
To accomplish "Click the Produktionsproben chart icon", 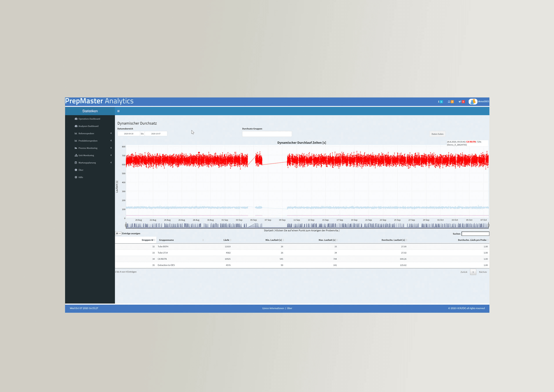I will tap(76, 141).
